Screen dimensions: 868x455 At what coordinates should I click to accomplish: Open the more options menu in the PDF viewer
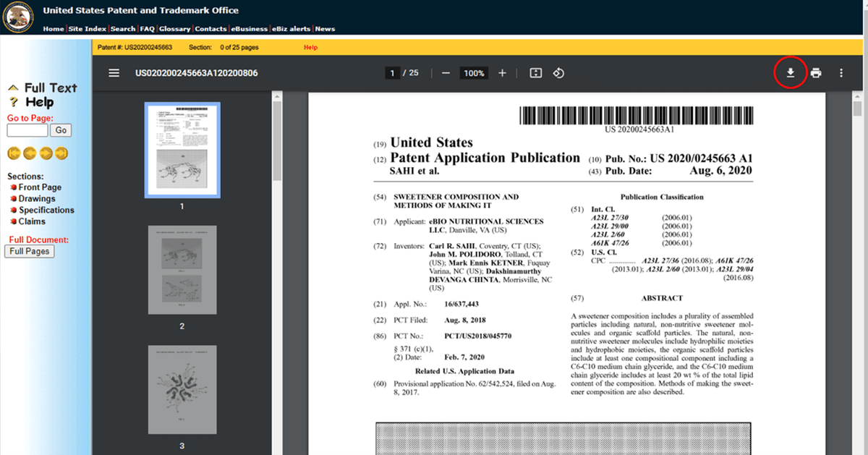[841, 72]
